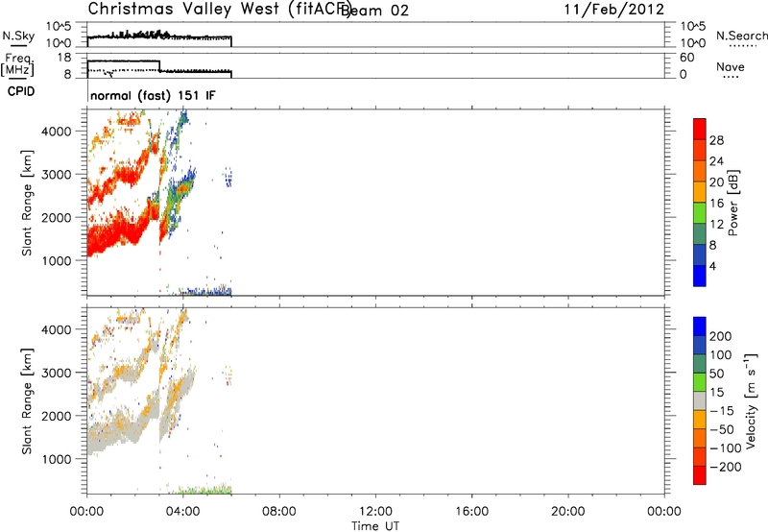Click the power panel 'Slant Range [km]' label

coord(27,203)
